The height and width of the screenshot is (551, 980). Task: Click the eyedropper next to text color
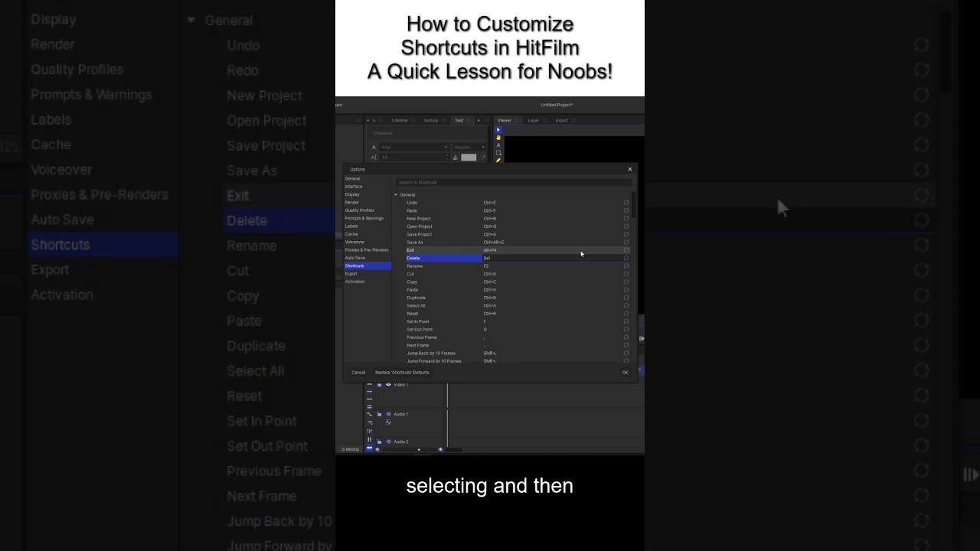483,158
